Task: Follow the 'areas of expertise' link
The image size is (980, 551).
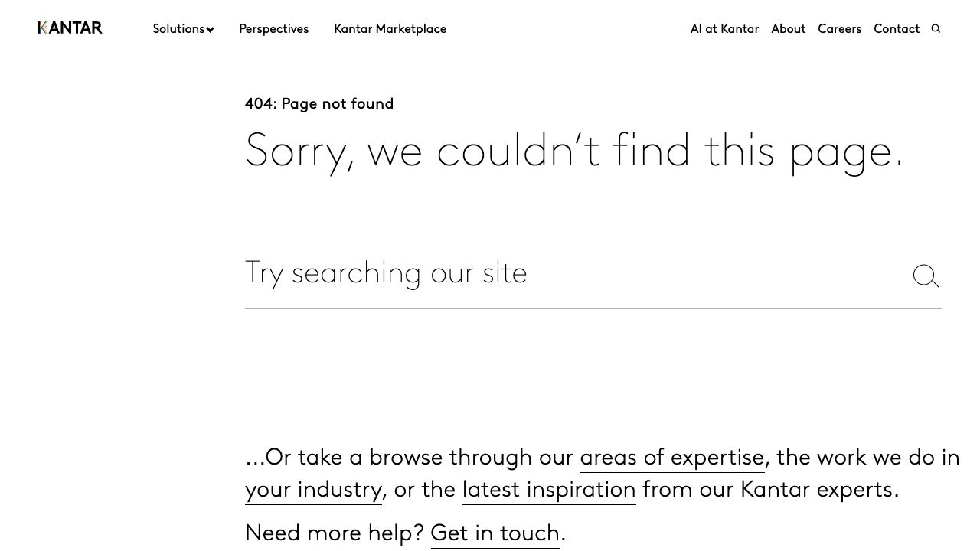Action: coord(671,457)
